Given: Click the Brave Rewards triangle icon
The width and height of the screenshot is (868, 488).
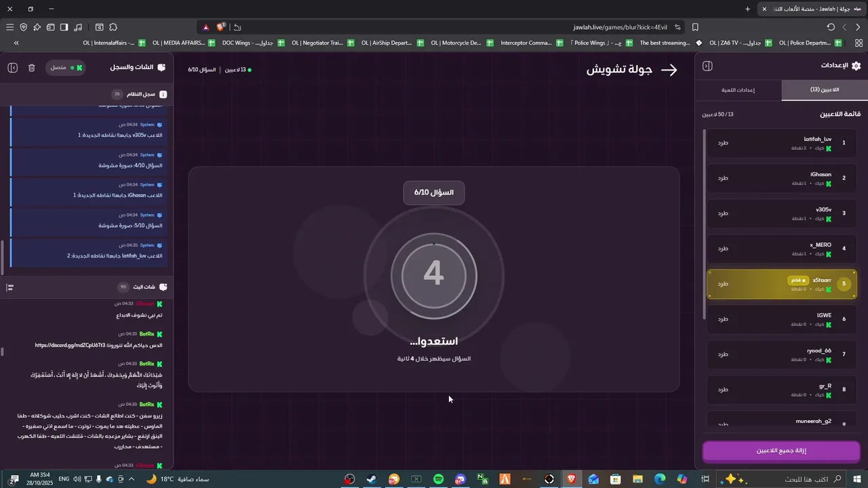Looking at the screenshot, I should click(206, 27).
